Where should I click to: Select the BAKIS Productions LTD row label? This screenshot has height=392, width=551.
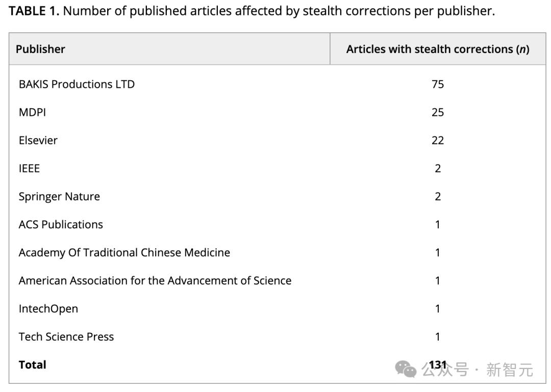point(77,84)
